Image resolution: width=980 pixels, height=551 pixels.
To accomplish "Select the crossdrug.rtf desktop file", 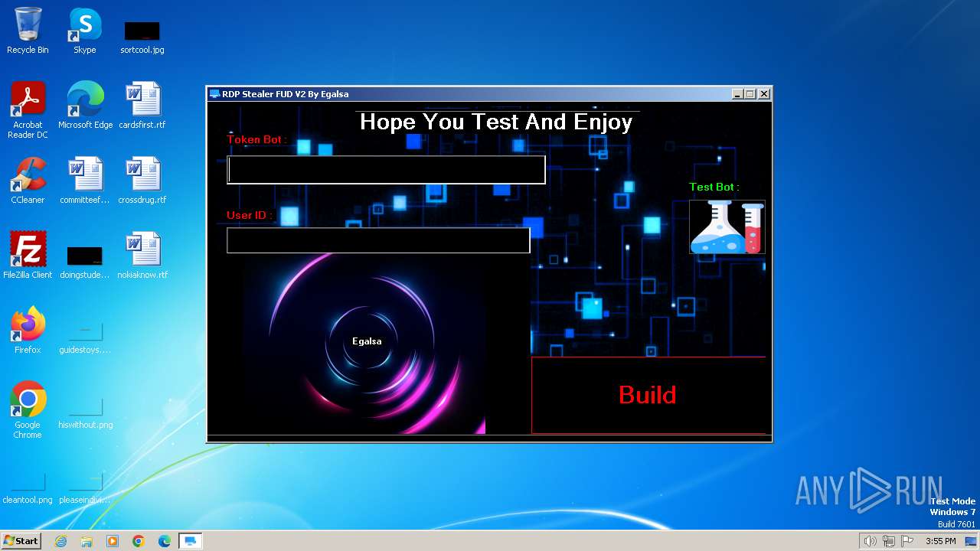I will pos(142,181).
